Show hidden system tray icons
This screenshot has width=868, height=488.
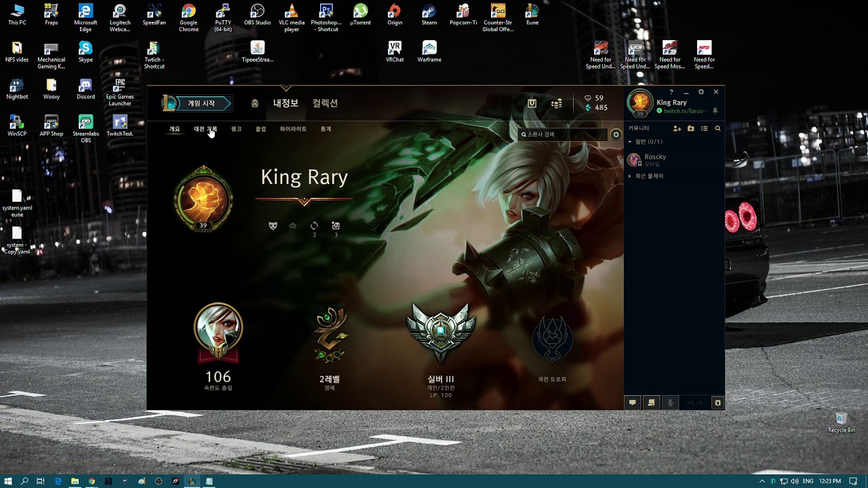(x=762, y=481)
